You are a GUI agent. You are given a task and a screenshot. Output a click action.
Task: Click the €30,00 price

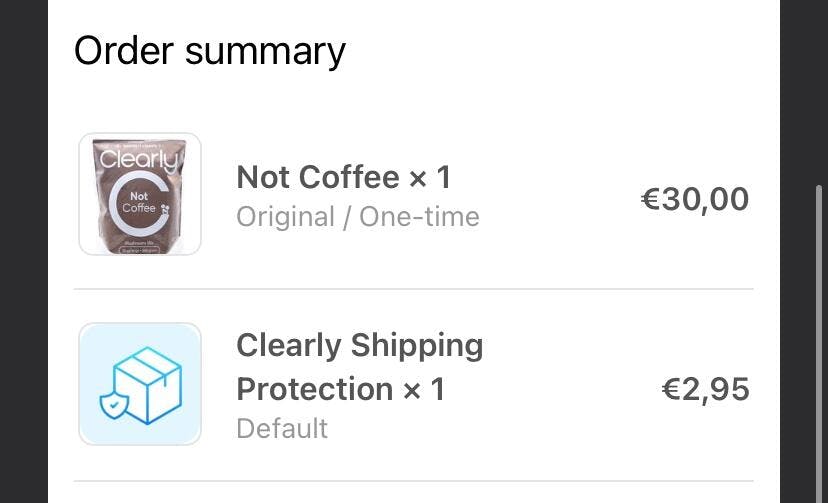pos(694,199)
